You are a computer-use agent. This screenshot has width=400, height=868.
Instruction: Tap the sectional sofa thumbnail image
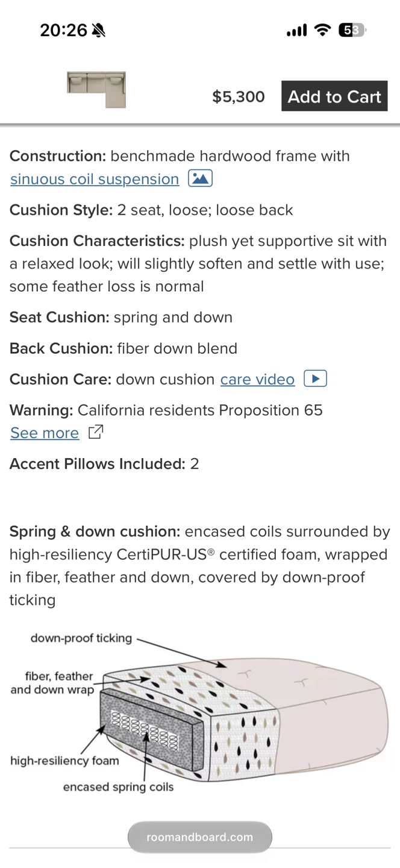point(96,90)
